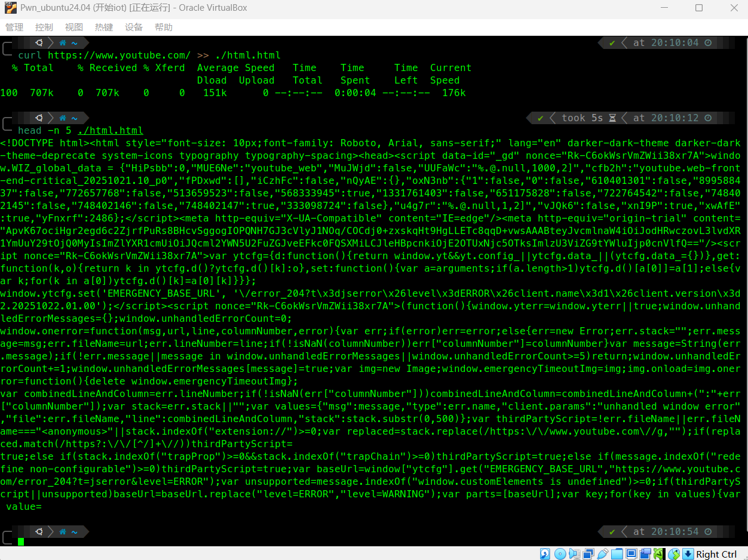Expand the 设备 menu
Image resolution: width=748 pixels, height=560 pixels.
[x=134, y=27]
